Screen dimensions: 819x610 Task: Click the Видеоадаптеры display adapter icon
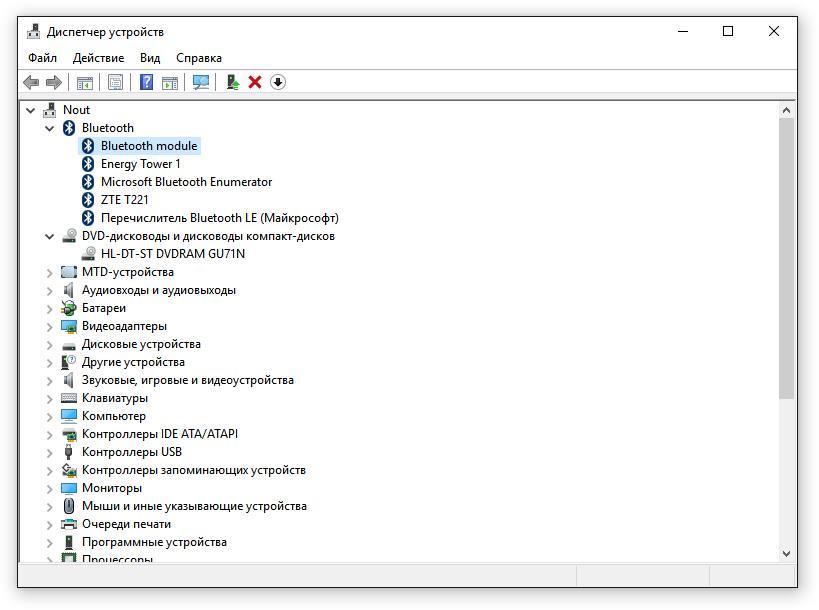point(69,326)
